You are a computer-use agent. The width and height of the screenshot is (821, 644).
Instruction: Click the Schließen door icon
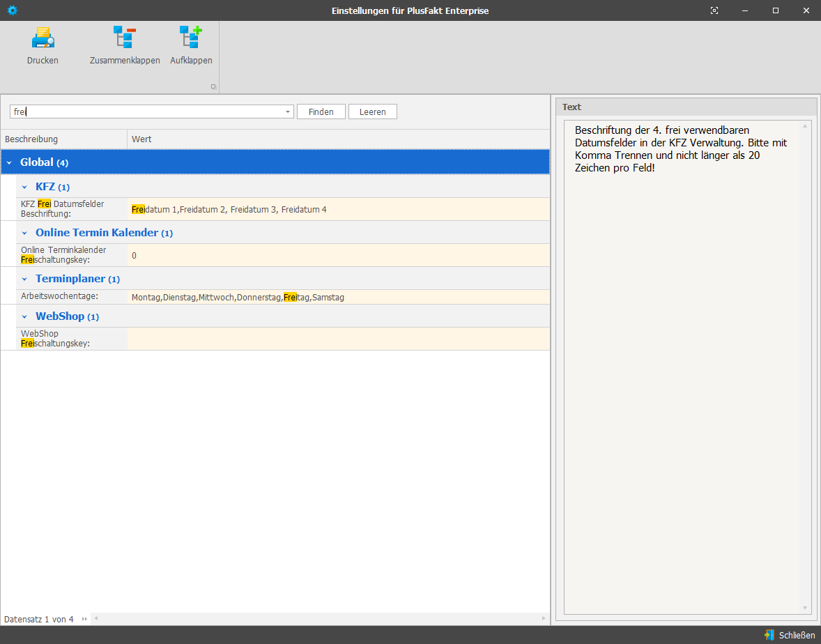(769, 635)
